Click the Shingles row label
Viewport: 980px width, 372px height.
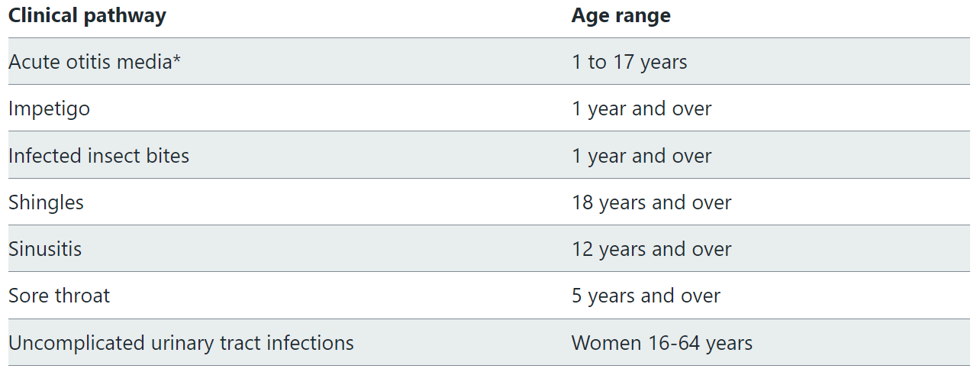tap(46, 202)
